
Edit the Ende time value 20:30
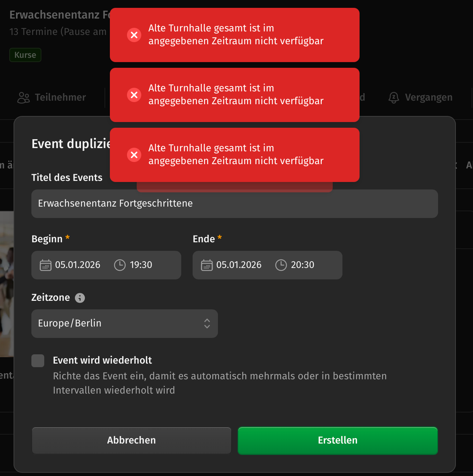pyautogui.click(x=302, y=265)
